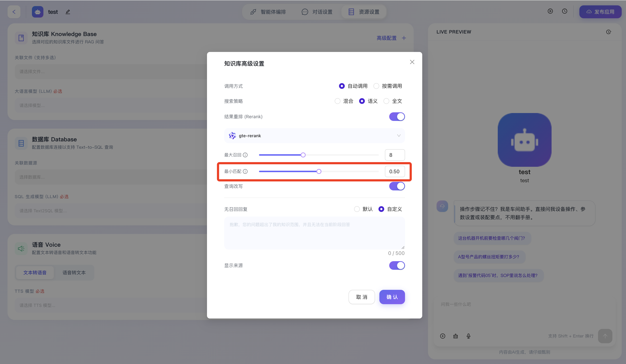The width and height of the screenshot is (626, 364).
Task: Click the refresh icon in Live Preview header
Action: (608, 32)
